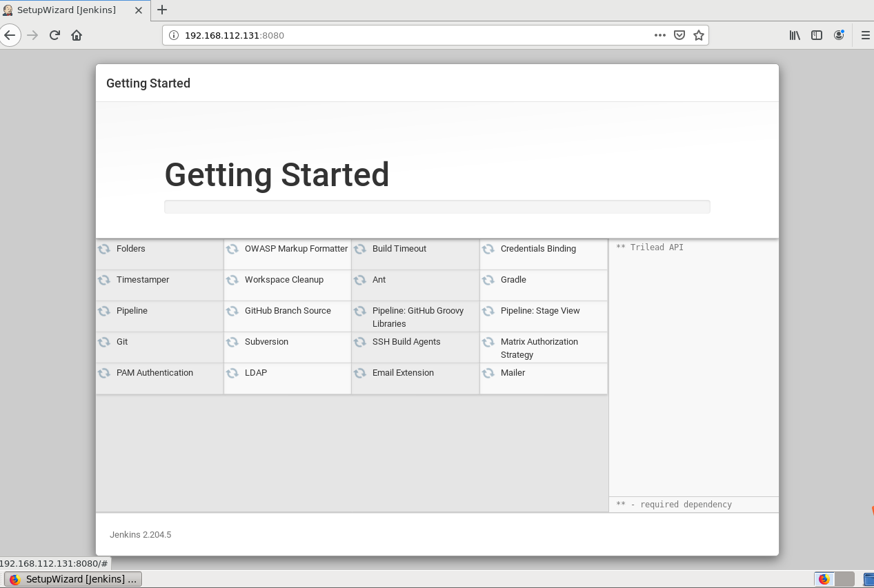Select the Gradle plugin label
The image size is (874, 588).
[x=513, y=280]
